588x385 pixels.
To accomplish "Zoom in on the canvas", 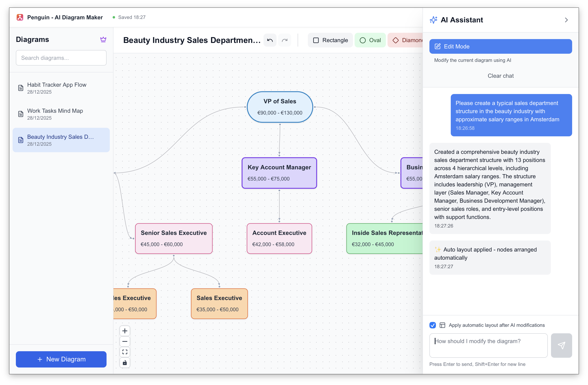I will click(125, 331).
